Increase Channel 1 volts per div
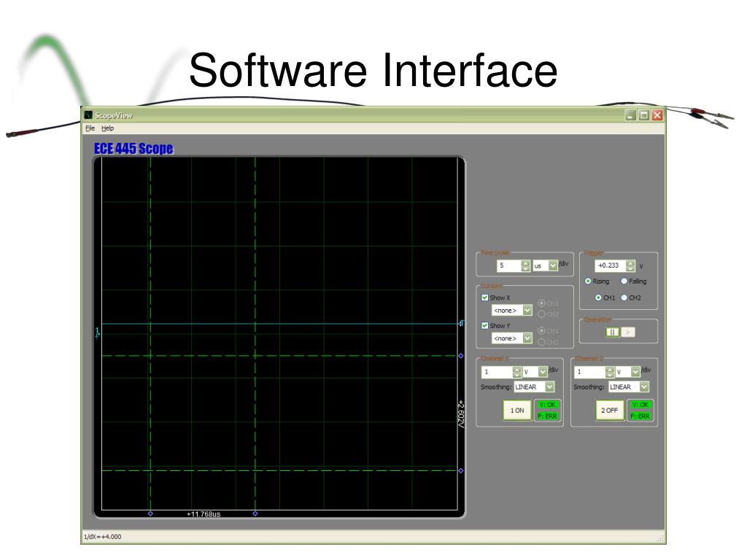The width and height of the screenshot is (747, 560). [x=517, y=369]
